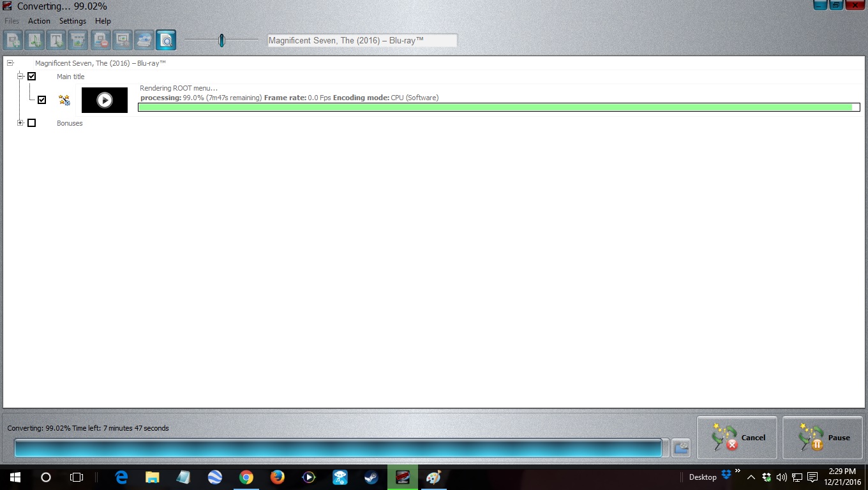Click the clock showing 2:29 PM
868x490 pixels.
(x=842, y=477)
